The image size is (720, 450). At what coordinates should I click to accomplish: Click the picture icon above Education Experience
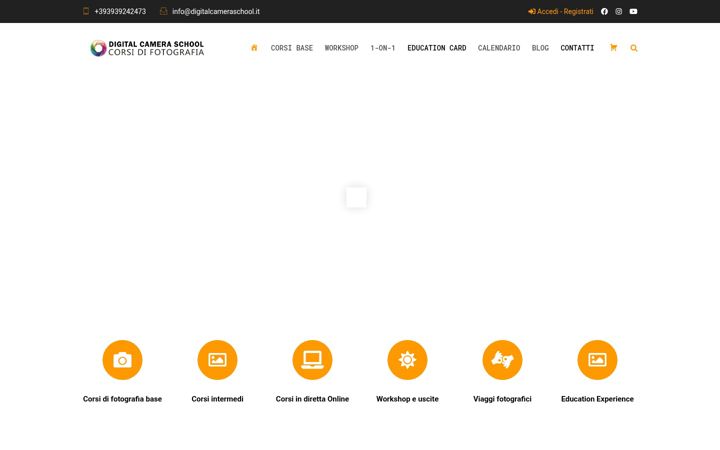coord(597,360)
